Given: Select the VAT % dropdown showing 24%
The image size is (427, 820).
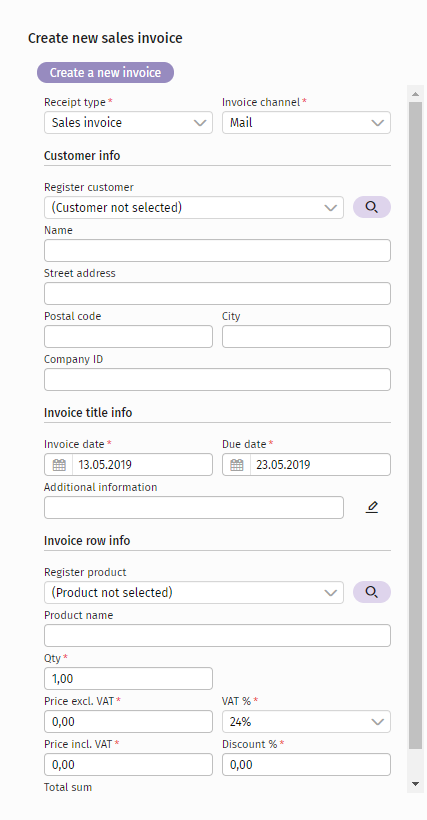Looking at the screenshot, I should click(x=306, y=722).
